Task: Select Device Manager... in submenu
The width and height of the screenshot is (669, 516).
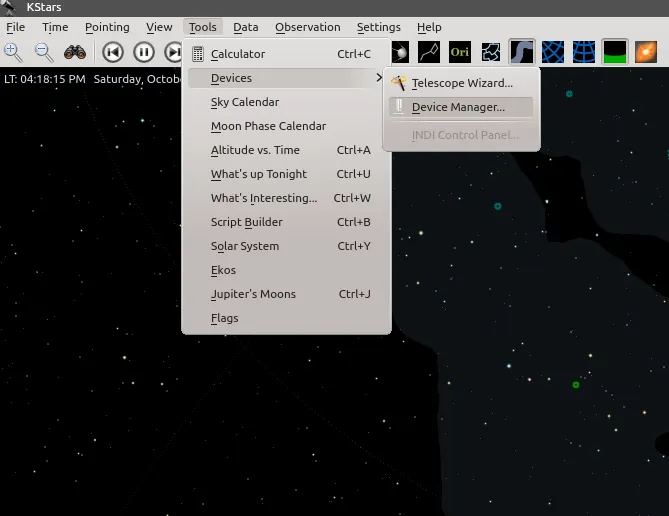Action: pyautogui.click(x=461, y=107)
